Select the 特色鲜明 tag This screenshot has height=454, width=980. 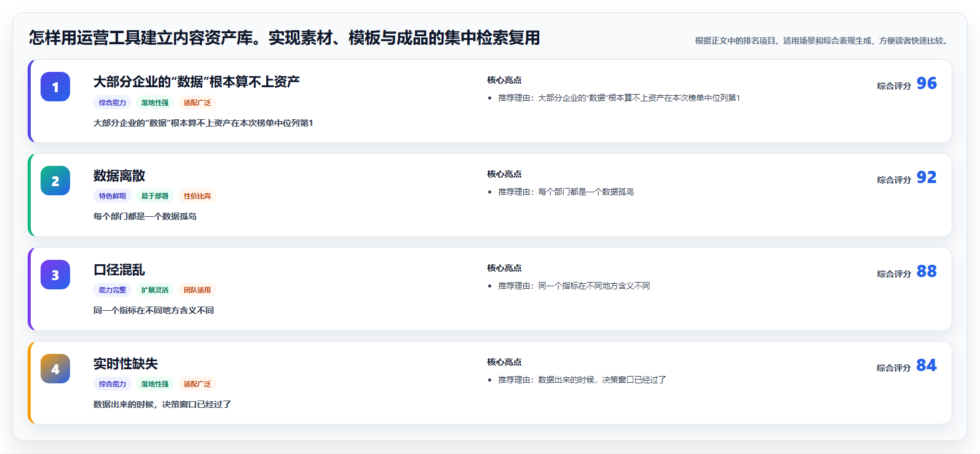[113, 196]
